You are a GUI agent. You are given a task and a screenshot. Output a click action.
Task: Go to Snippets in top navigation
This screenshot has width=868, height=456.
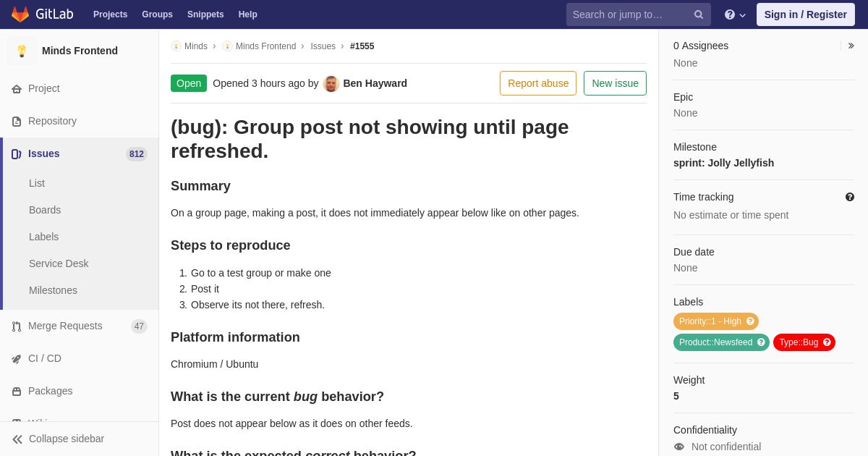(205, 14)
